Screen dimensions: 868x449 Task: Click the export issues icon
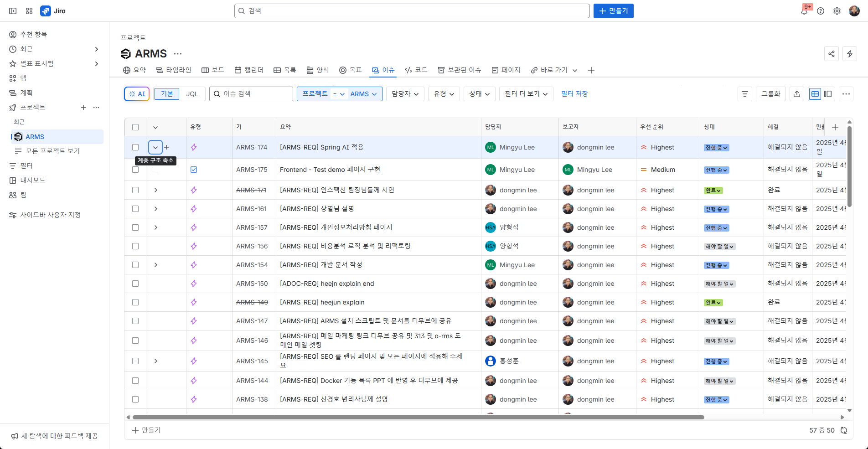click(x=797, y=94)
